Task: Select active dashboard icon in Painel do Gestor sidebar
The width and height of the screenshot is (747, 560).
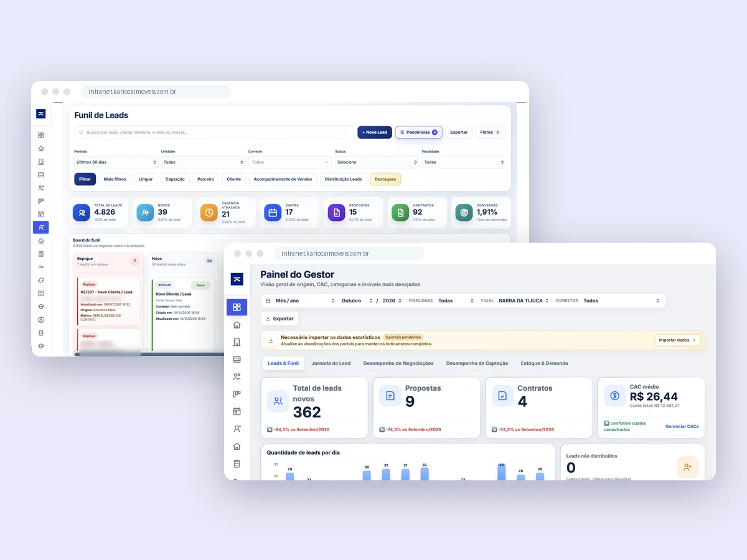Action: 237,307
